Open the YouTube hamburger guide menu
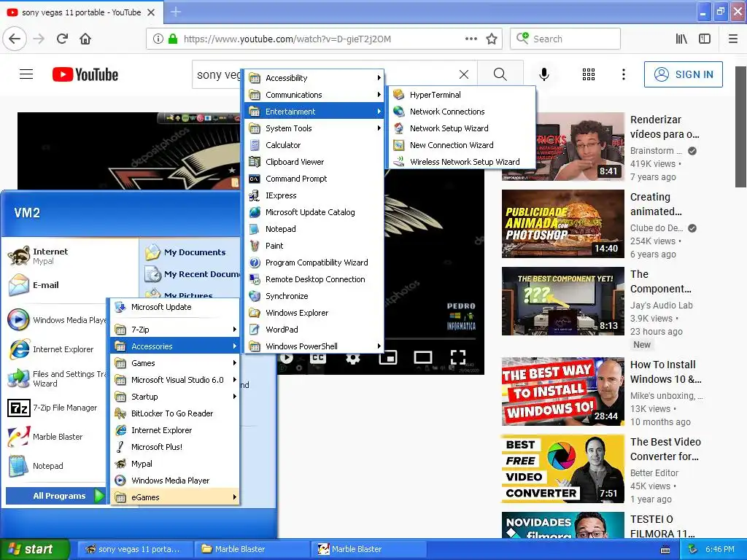Screen dimensions: 747x560 26,74
